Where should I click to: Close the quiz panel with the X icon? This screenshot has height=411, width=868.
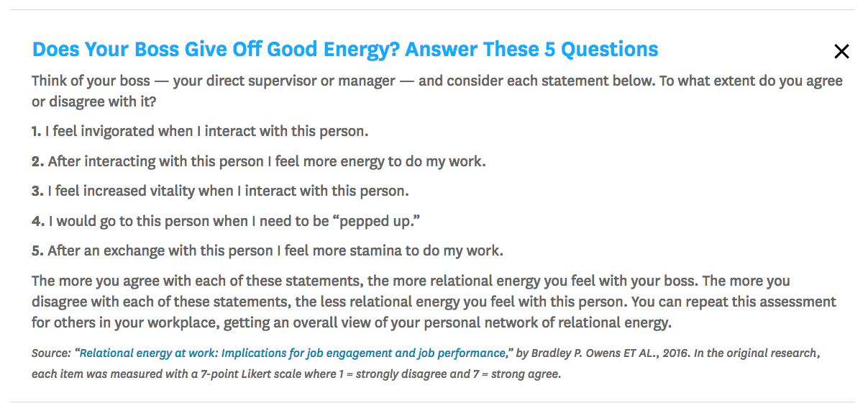pos(841,51)
